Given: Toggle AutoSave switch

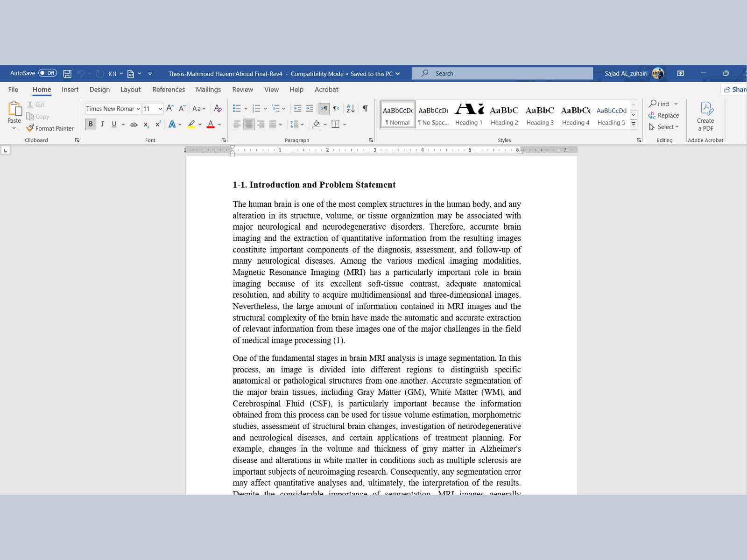Looking at the screenshot, I should (x=48, y=73).
